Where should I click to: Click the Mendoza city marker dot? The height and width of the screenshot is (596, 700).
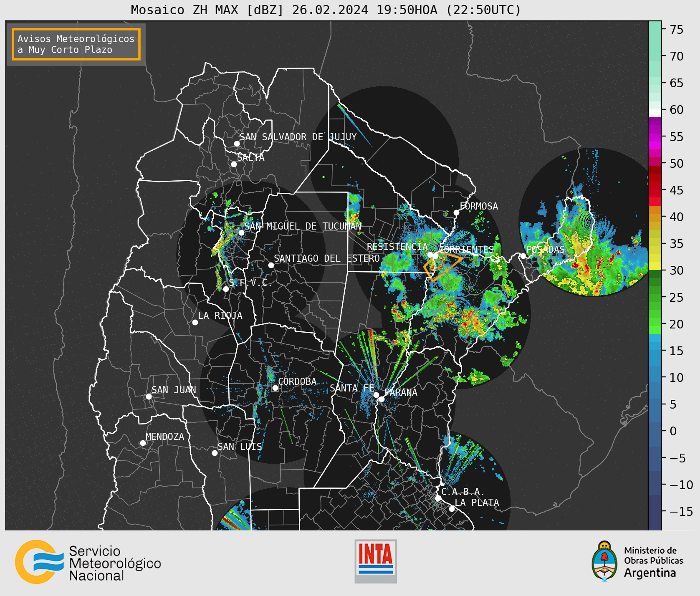point(143,443)
